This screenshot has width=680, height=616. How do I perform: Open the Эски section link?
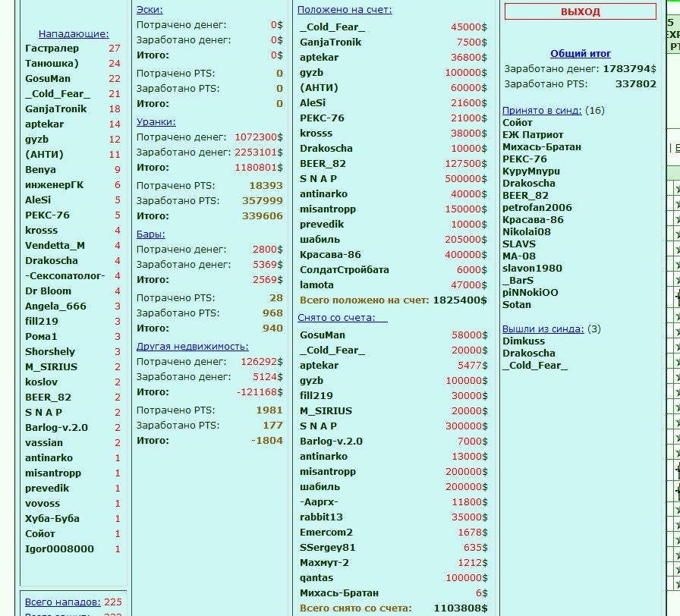click(150, 10)
